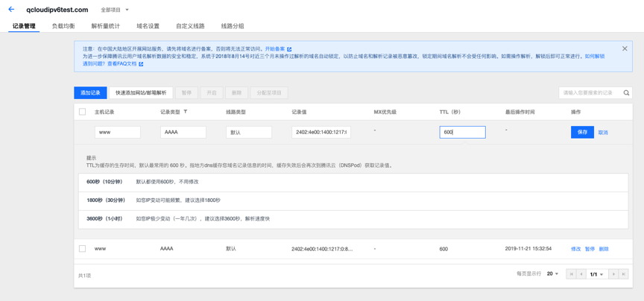
Task: Click the 线路类型 column header
Action: (x=236, y=112)
